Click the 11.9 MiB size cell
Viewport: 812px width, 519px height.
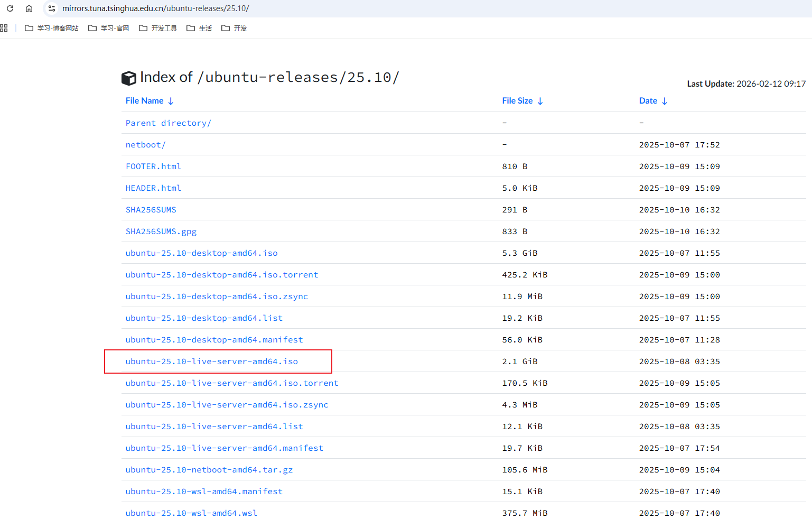(522, 296)
